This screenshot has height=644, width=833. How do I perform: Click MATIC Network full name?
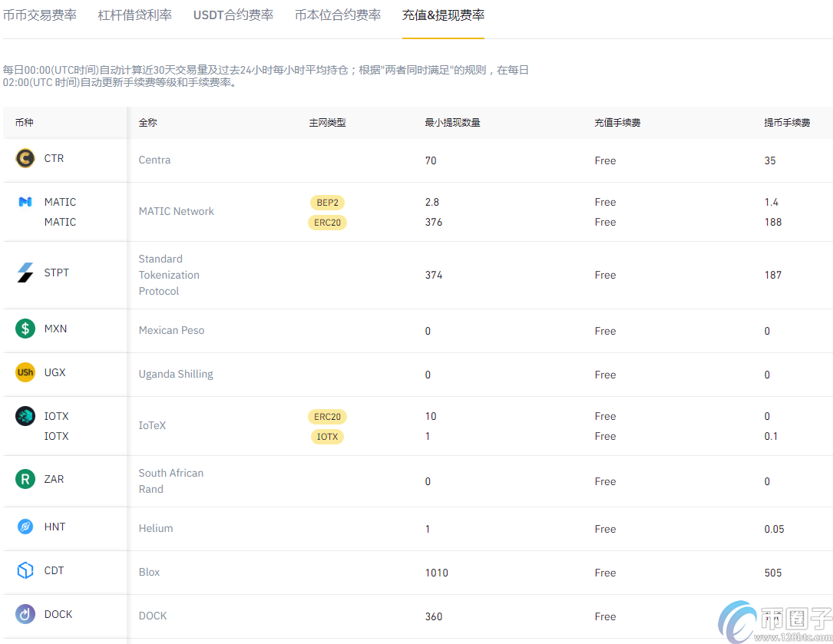[177, 212]
